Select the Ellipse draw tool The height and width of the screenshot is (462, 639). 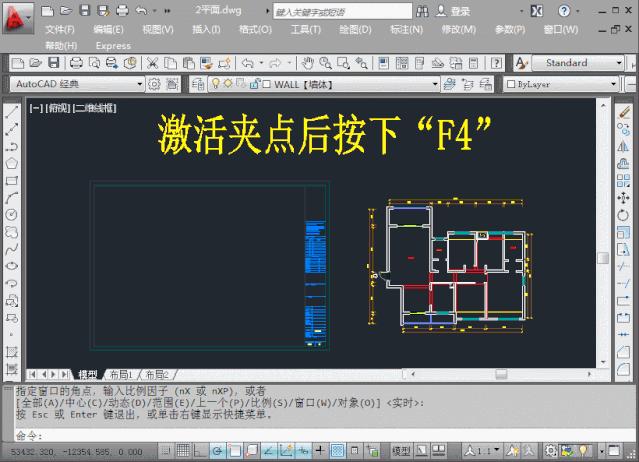11,266
